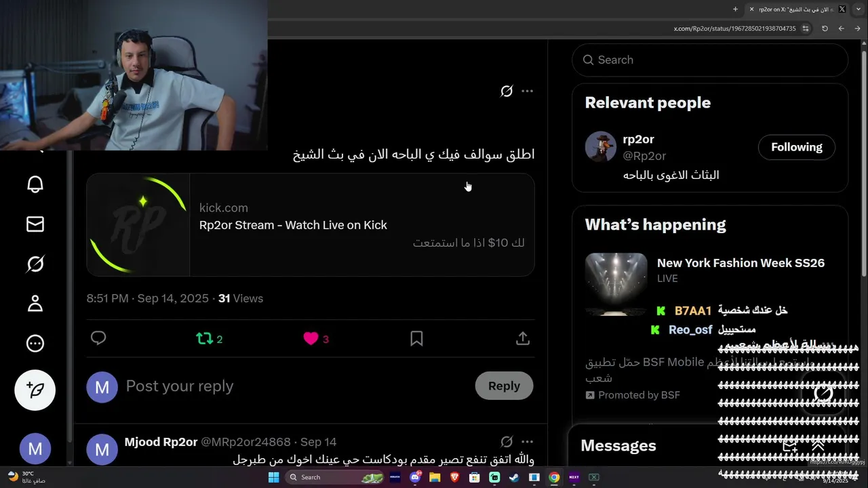This screenshot has width=868, height=488.
Task: Click the reply comment icon under the post
Action: 98,338
